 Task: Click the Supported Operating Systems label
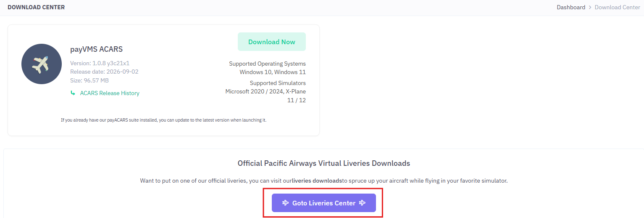267,64
